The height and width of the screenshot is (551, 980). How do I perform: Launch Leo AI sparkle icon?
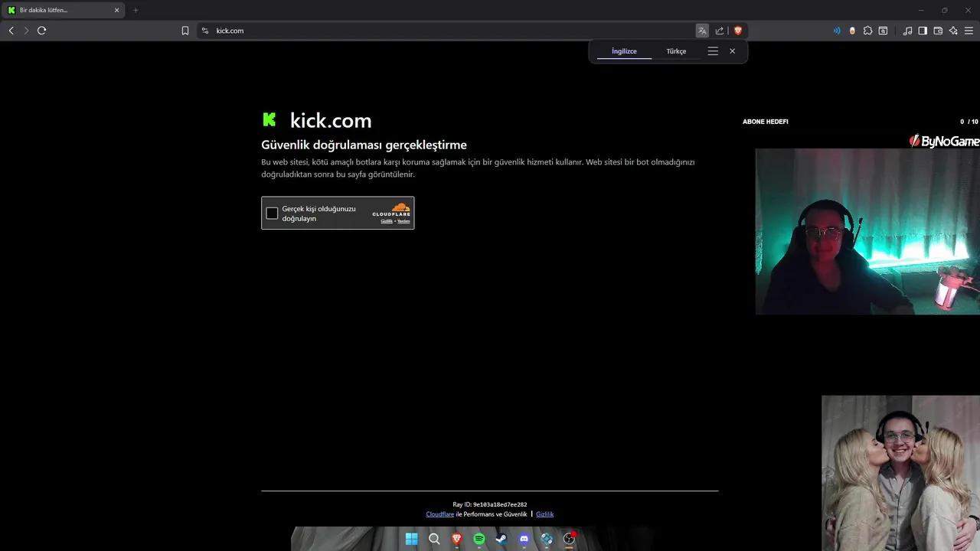coord(953,31)
